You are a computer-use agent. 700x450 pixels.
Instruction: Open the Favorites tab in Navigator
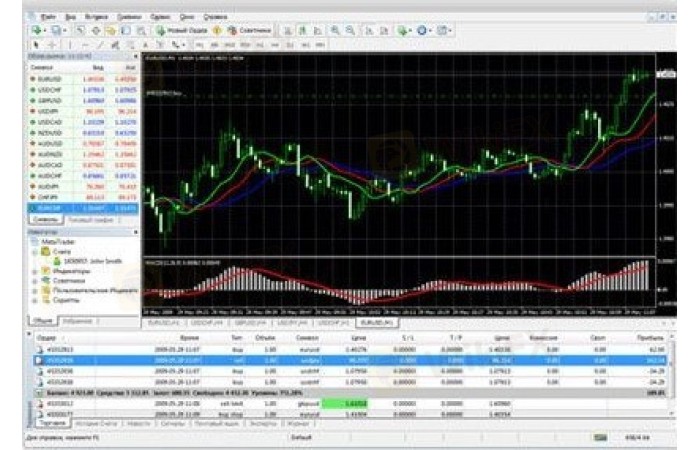click(x=78, y=320)
